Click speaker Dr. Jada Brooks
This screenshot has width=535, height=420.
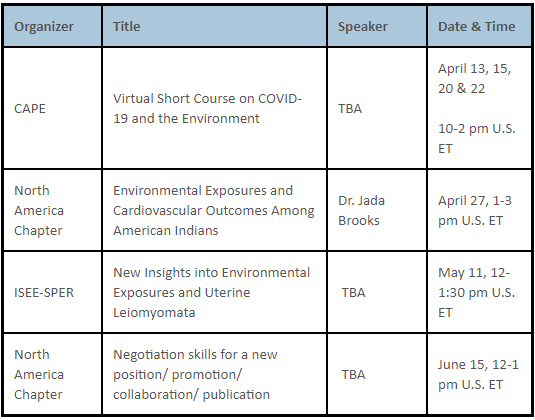[361, 211]
